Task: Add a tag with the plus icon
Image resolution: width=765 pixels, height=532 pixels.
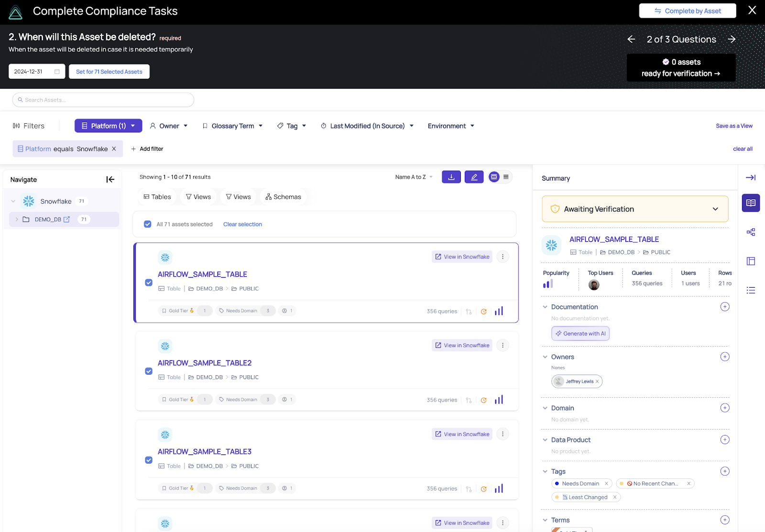Action: 725,471
